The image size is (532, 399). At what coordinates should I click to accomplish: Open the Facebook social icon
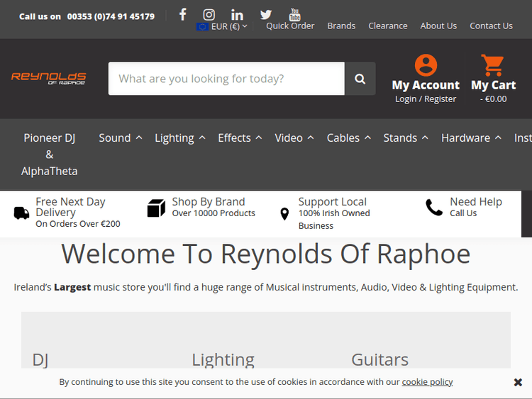(182, 14)
